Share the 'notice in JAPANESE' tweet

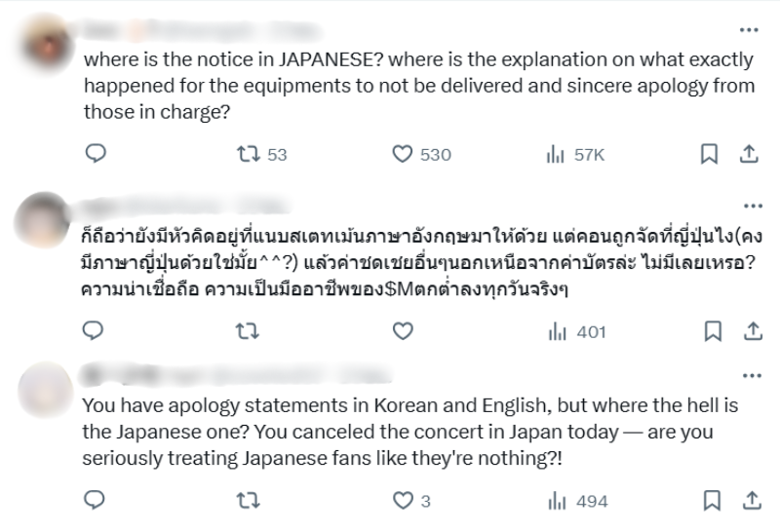749,154
